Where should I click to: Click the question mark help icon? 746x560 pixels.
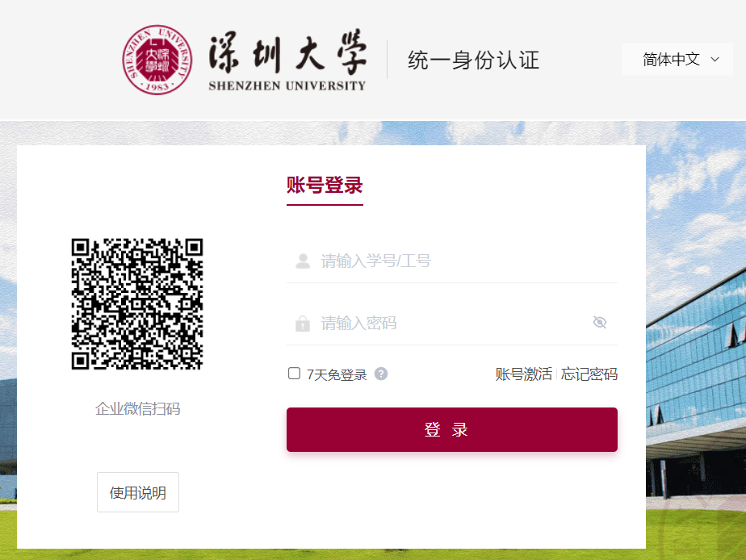pyautogui.click(x=381, y=374)
